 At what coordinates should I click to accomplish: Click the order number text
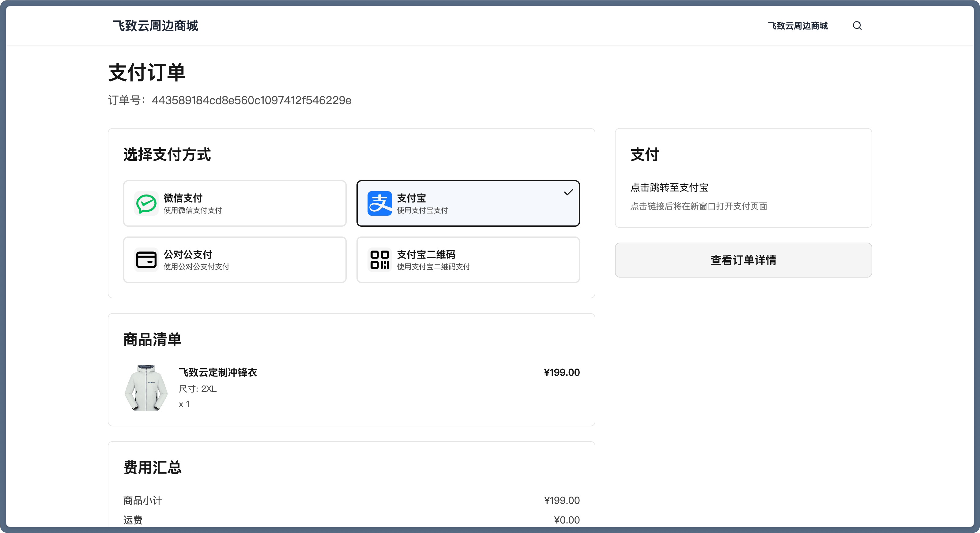(230, 100)
